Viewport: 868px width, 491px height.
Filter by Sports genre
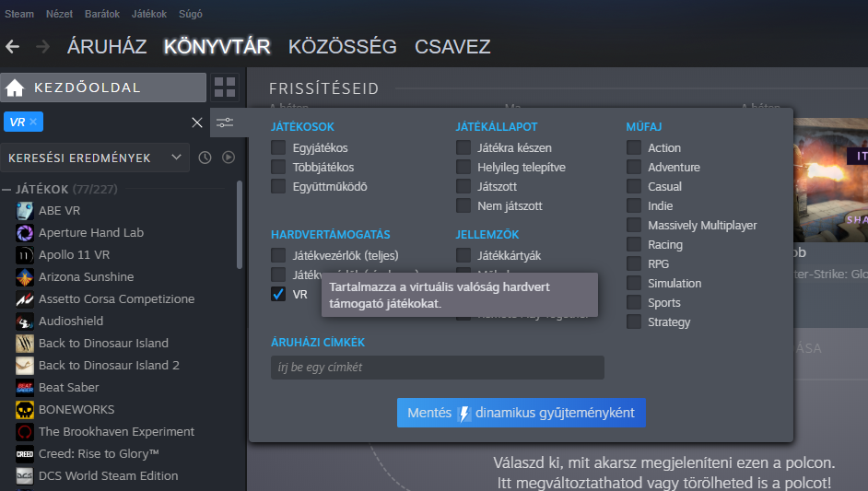[634, 303]
